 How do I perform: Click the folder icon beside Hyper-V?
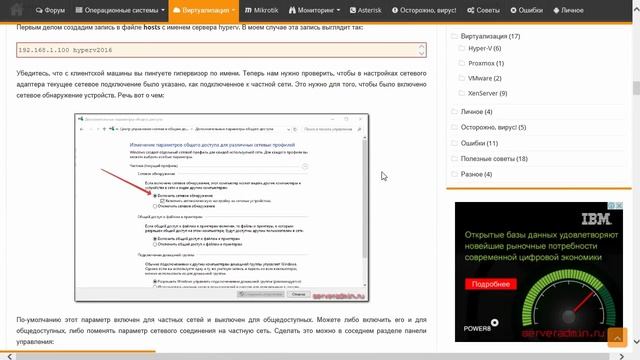coord(462,48)
